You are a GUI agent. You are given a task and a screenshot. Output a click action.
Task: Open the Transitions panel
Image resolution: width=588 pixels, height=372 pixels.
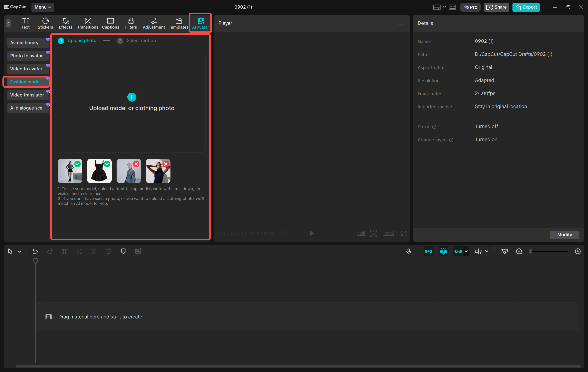88,23
